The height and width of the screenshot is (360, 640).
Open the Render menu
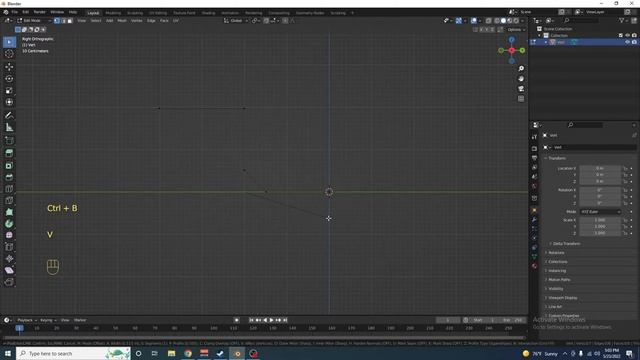[40, 12]
